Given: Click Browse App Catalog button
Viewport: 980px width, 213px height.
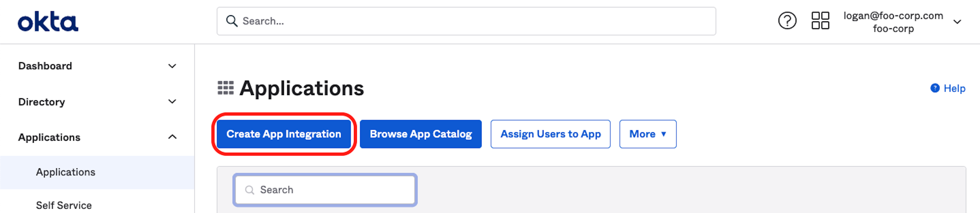Looking at the screenshot, I should pos(420,134).
